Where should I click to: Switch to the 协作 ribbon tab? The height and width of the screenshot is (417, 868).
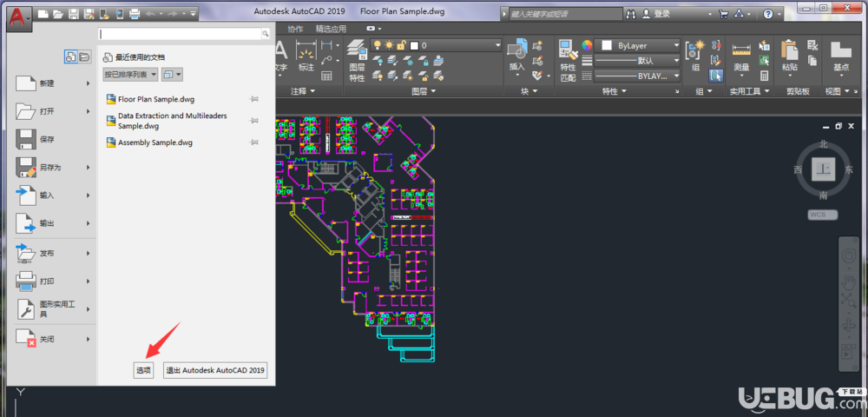[x=296, y=29]
